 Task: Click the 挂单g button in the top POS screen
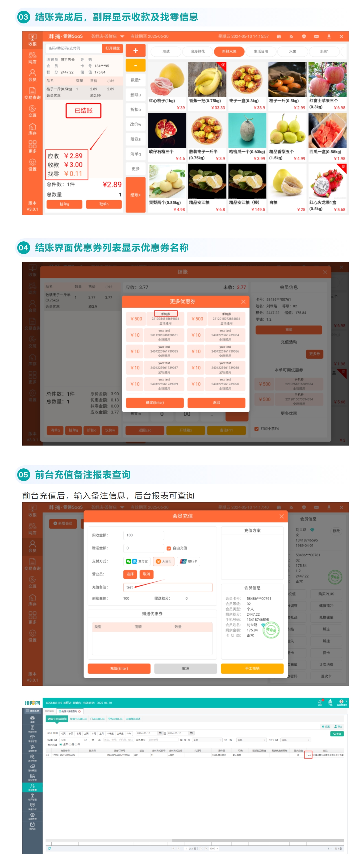click(x=64, y=204)
